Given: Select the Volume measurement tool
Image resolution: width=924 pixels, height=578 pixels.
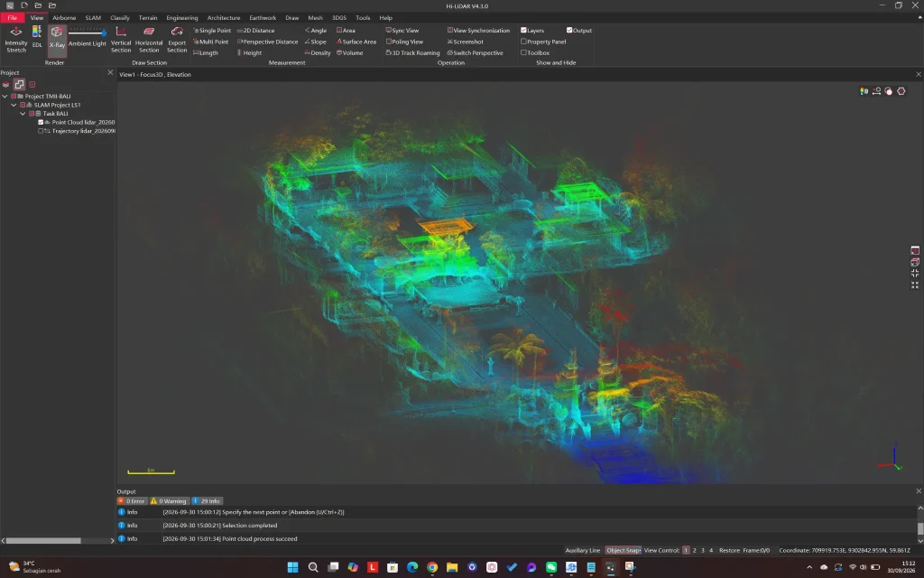Looking at the screenshot, I should pyautogui.click(x=349, y=53).
